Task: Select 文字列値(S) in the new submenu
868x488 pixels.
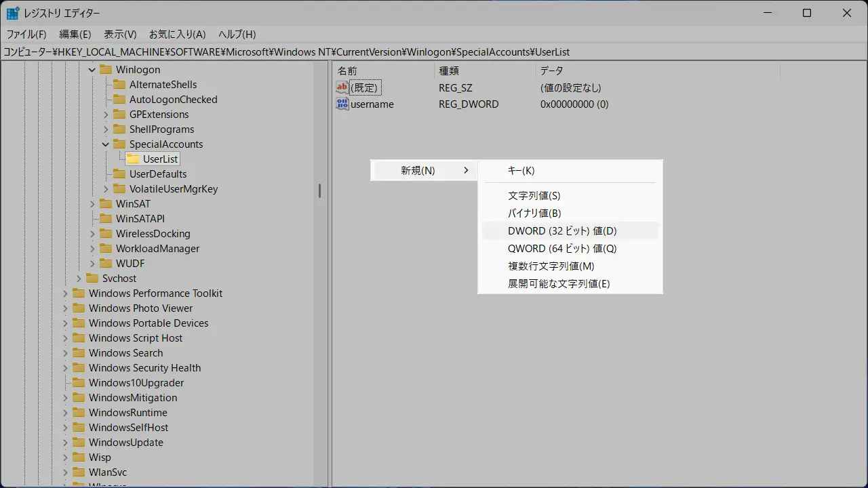Action: point(534,196)
